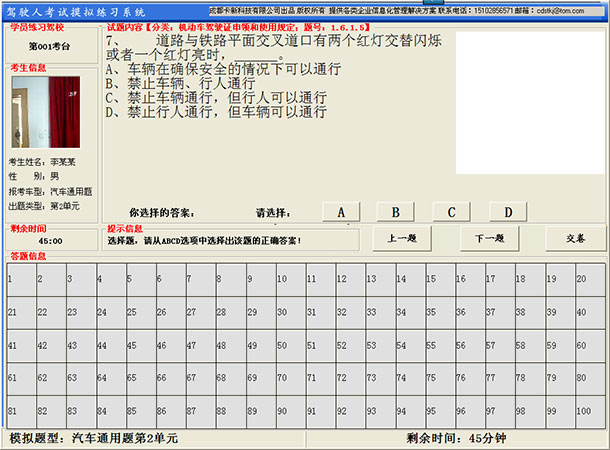
Task: Submit the exam with 交卷
Action: [x=575, y=238]
